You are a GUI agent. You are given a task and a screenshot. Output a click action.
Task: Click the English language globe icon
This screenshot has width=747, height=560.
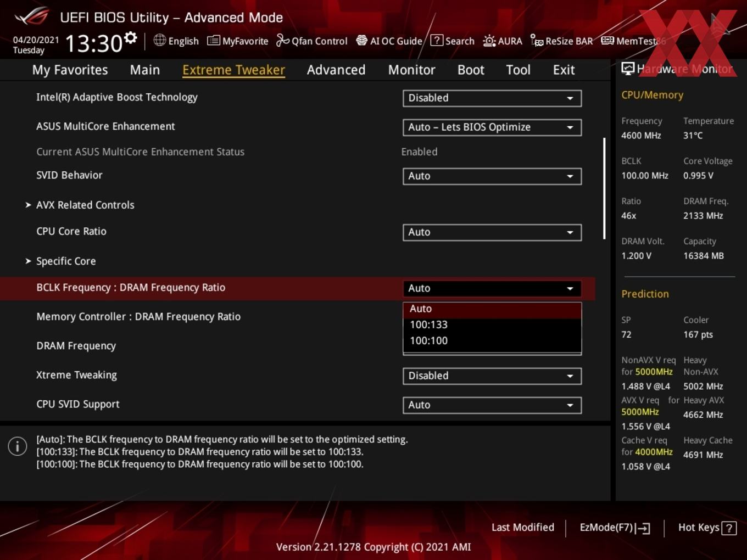(159, 40)
